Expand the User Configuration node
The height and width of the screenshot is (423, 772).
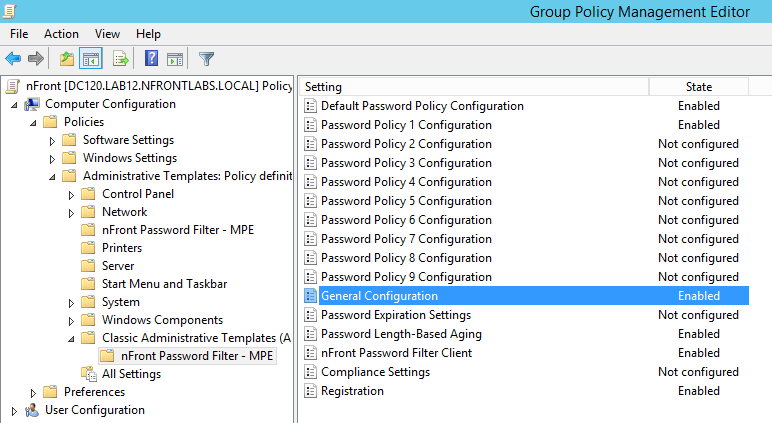tap(14, 411)
